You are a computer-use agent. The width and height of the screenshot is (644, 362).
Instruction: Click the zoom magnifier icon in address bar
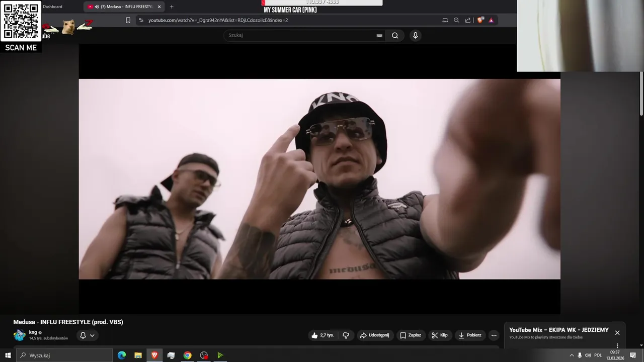[456, 20]
